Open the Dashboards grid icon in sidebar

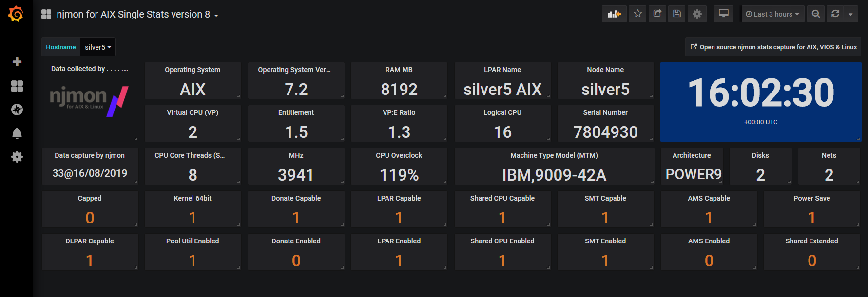17,86
